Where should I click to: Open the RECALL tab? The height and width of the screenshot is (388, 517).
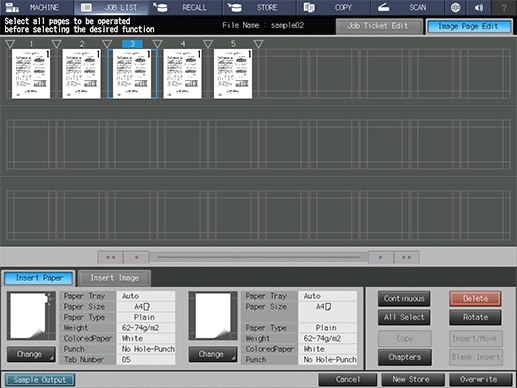pos(185,7)
